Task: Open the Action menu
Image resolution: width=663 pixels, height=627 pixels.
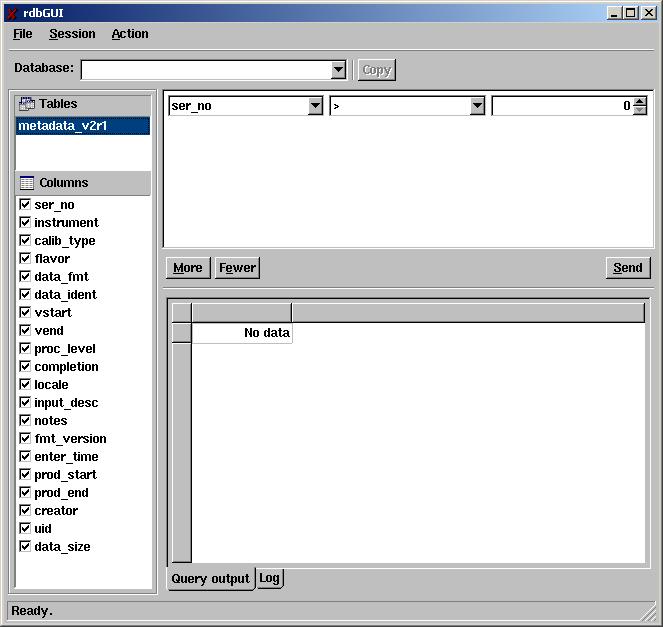Action: click(x=130, y=34)
